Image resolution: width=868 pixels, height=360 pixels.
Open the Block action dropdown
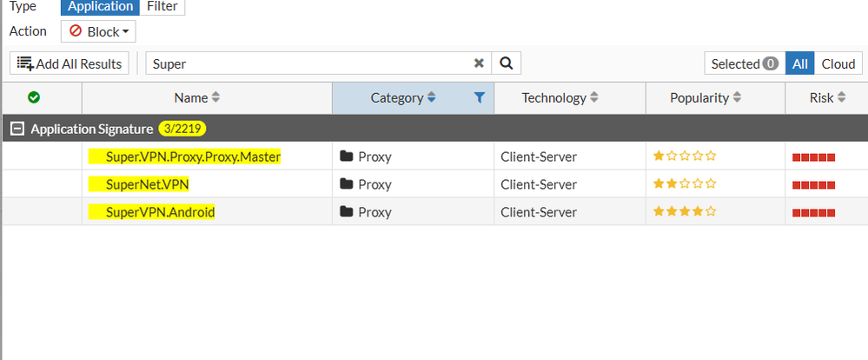[x=98, y=32]
